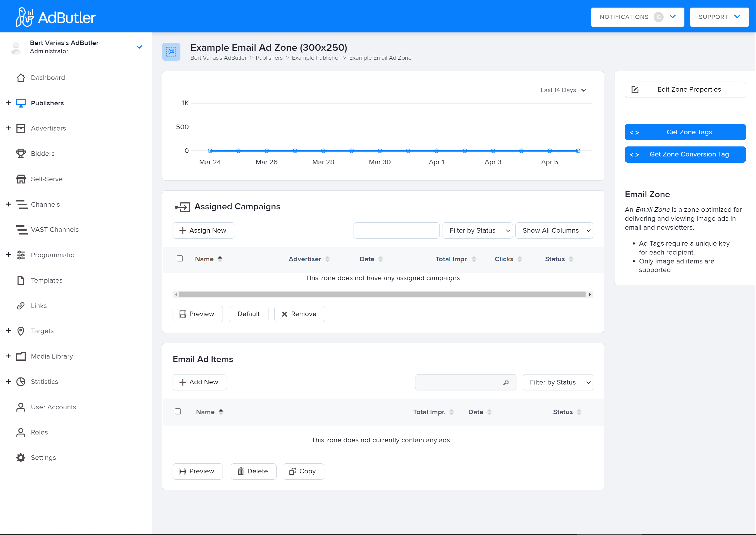Image resolution: width=756 pixels, height=535 pixels.
Task: Open Show All Columns dropdown
Action: (x=554, y=230)
